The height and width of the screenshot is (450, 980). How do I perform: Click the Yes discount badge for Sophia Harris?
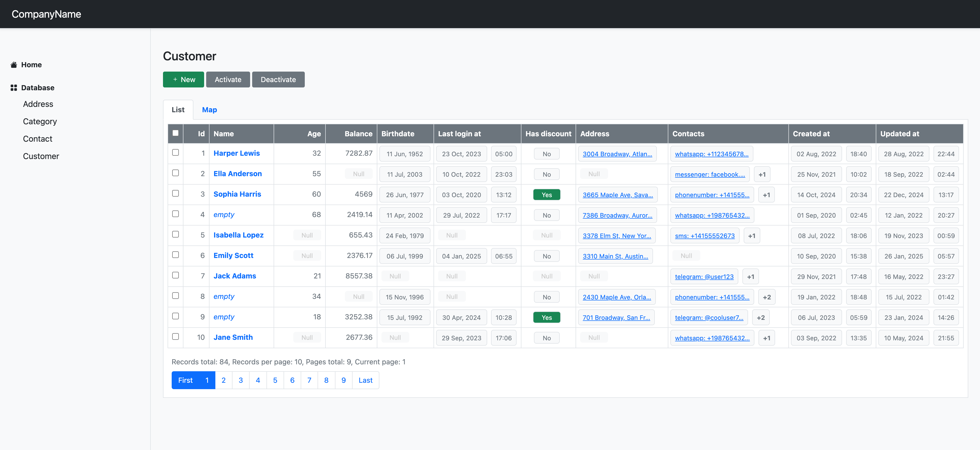(547, 195)
